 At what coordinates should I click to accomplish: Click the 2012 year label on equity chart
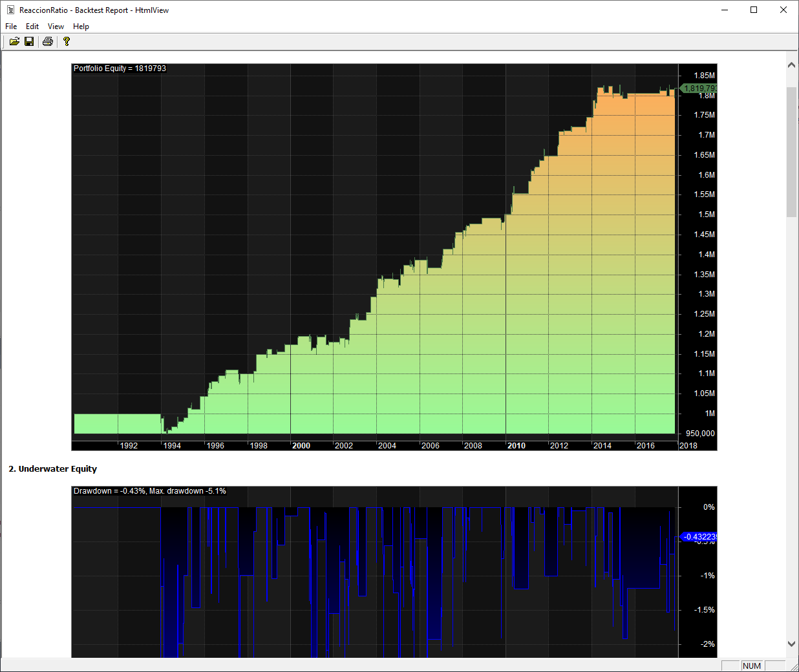click(x=559, y=446)
